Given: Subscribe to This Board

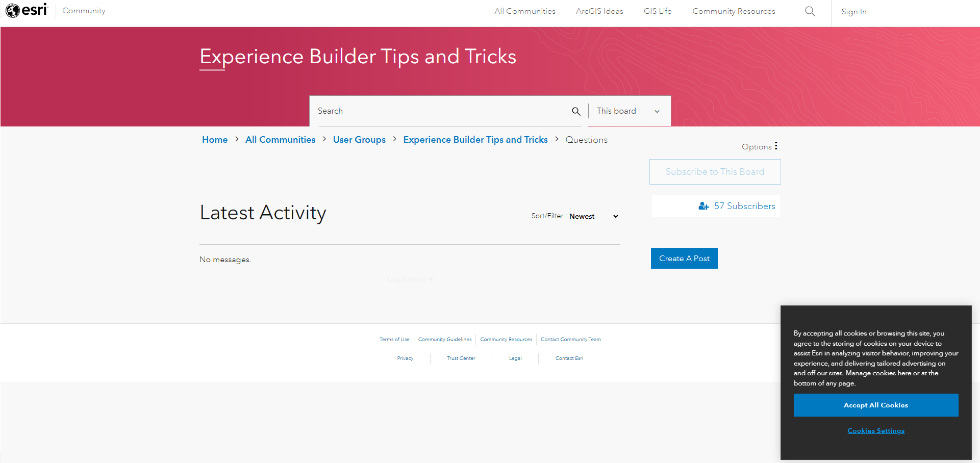Looking at the screenshot, I should 715,171.
